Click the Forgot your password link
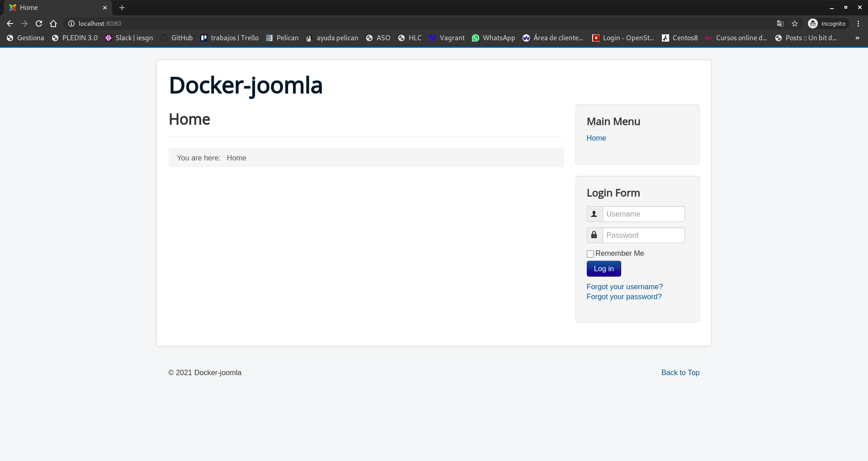Image resolution: width=868 pixels, height=461 pixels. [624, 296]
